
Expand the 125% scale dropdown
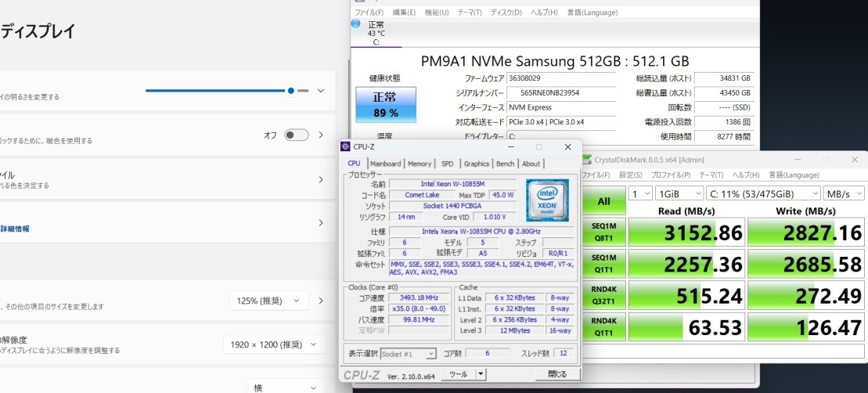point(268,301)
